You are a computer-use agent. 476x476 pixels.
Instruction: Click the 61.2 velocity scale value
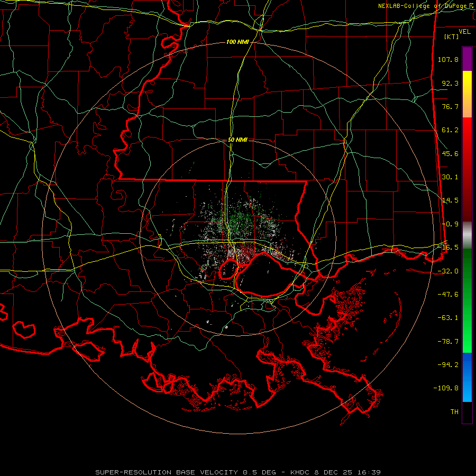pos(450,130)
